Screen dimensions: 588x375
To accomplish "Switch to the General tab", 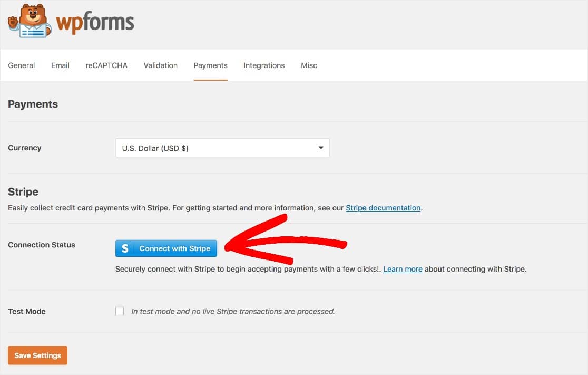I will [22, 65].
